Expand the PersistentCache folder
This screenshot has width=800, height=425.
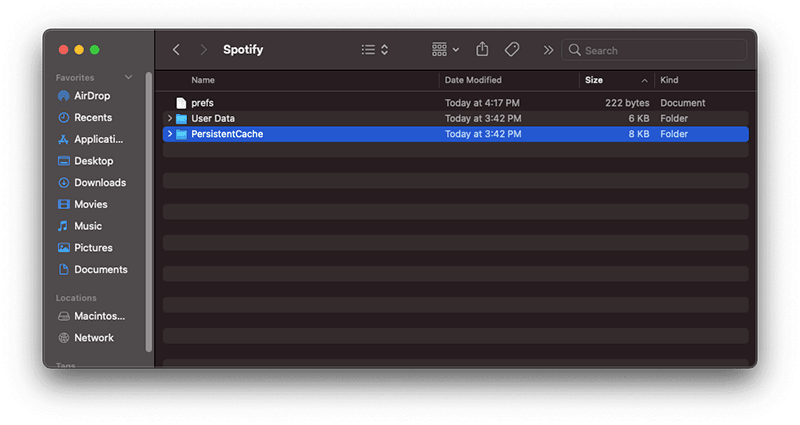pyautogui.click(x=169, y=134)
